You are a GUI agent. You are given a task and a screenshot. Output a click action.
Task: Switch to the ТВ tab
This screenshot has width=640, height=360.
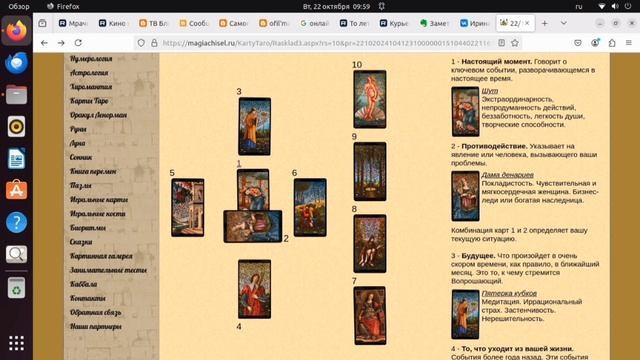pos(153,23)
